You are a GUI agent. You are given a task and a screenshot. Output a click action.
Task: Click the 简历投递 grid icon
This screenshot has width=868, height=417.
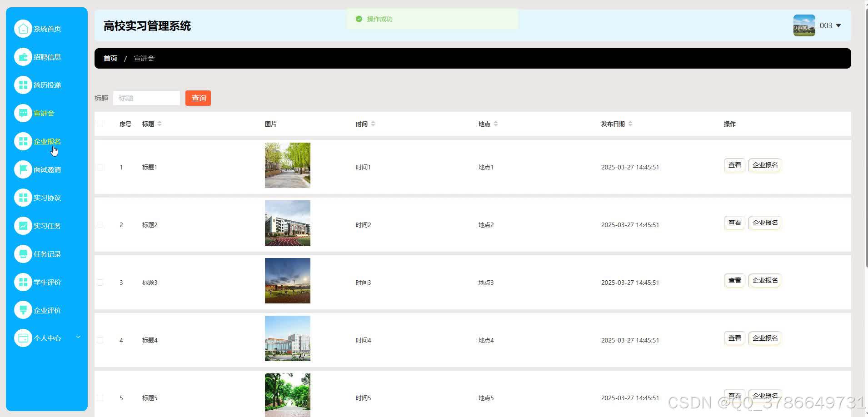tap(23, 85)
